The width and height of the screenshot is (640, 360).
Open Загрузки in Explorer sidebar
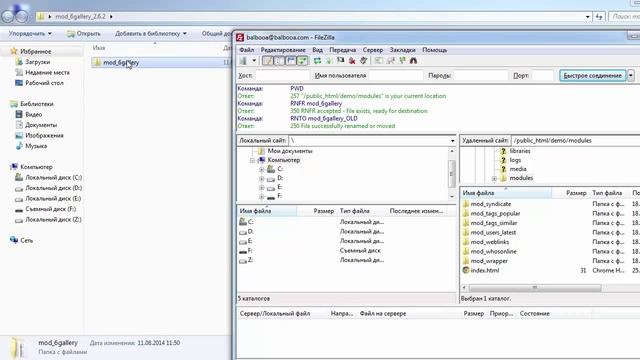point(37,62)
